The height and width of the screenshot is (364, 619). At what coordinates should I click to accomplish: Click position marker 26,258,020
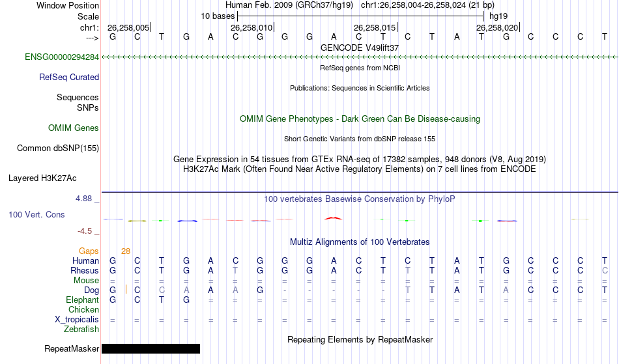click(497, 27)
